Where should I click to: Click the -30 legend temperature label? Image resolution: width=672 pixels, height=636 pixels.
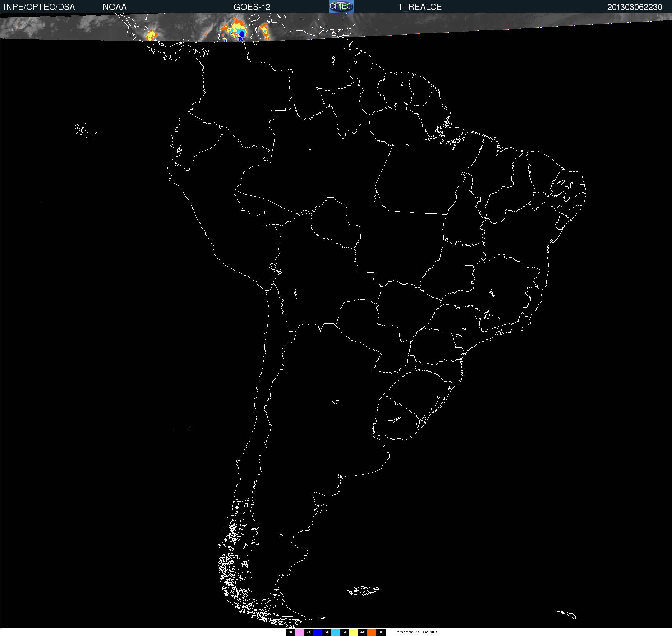click(380, 632)
